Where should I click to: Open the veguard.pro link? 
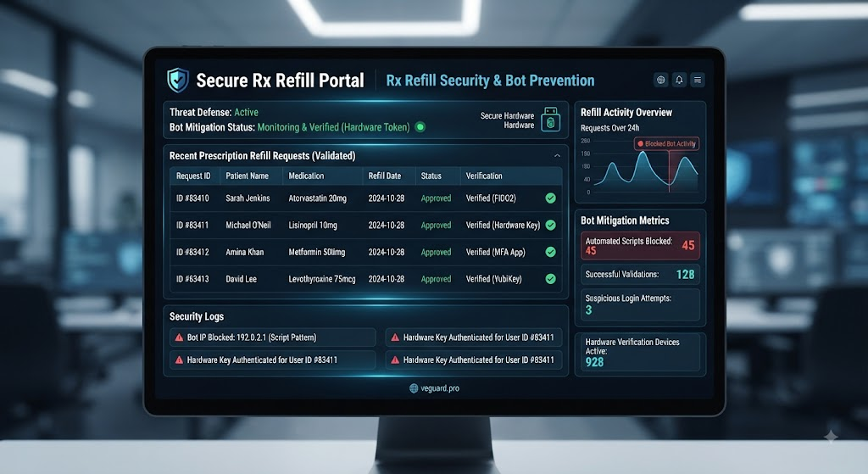coord(440,388)
